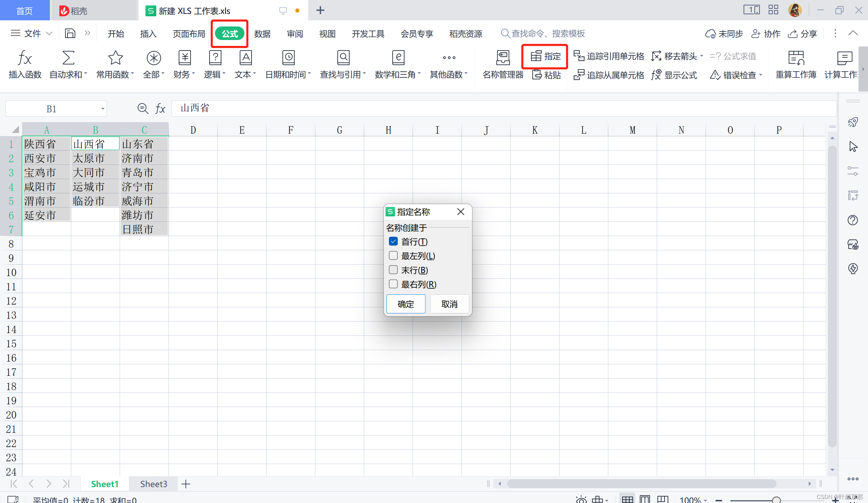Click the zoom slider handle
The height and width of the screenshot is (503, 868).
pos(776,500)
